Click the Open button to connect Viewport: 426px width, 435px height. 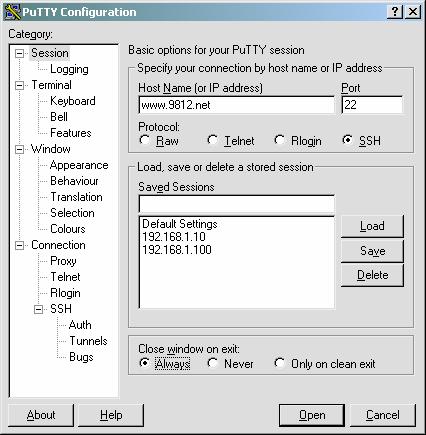point(312,415)
